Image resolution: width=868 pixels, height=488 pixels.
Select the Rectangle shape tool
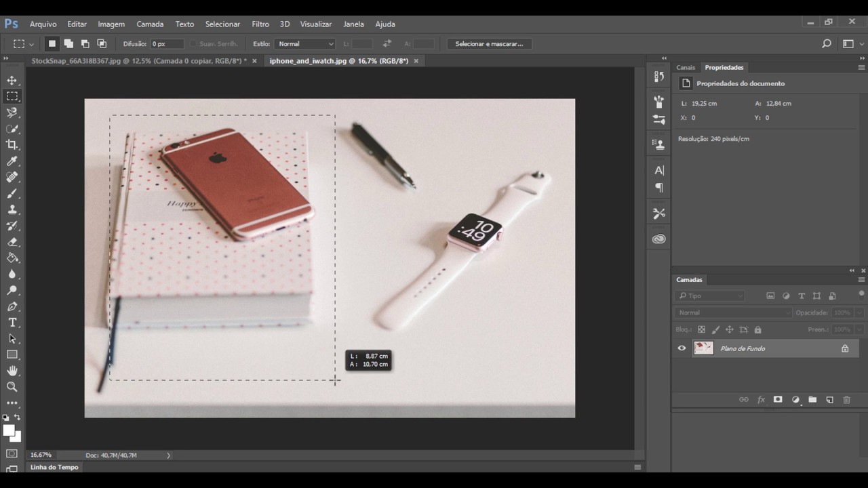coord(12,354)
